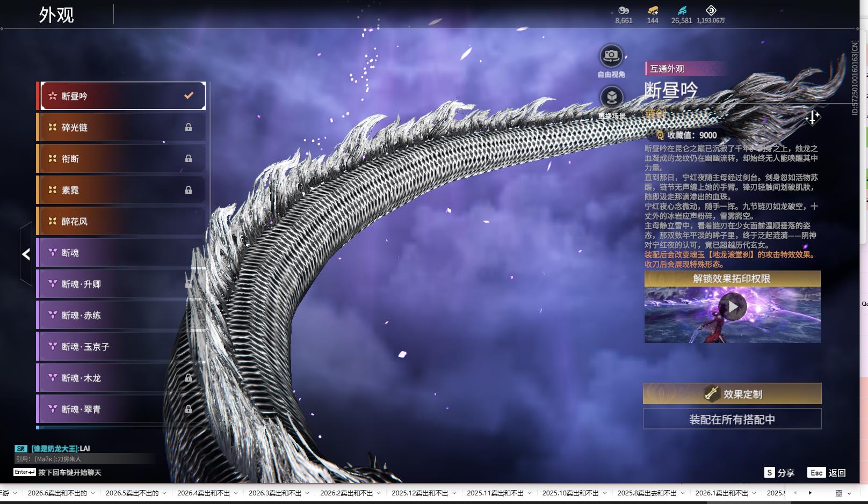Click the rotate handle icon beside the title

coord(813,117)
